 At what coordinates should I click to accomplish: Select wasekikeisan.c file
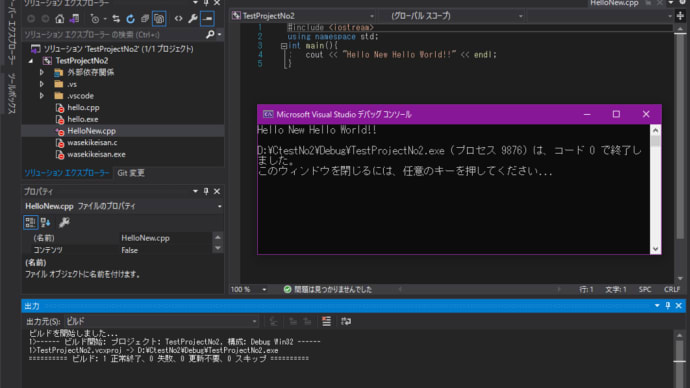click(92, 143)
